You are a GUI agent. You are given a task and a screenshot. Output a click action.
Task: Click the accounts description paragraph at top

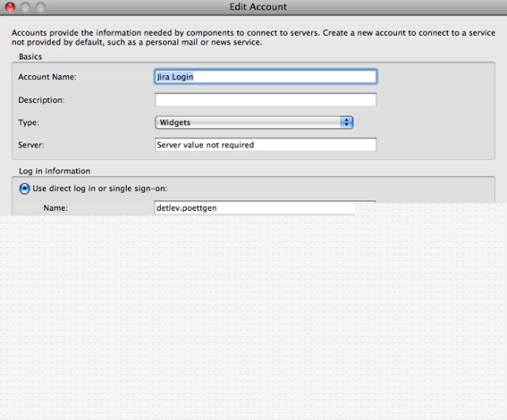click(x=253, y=36)
